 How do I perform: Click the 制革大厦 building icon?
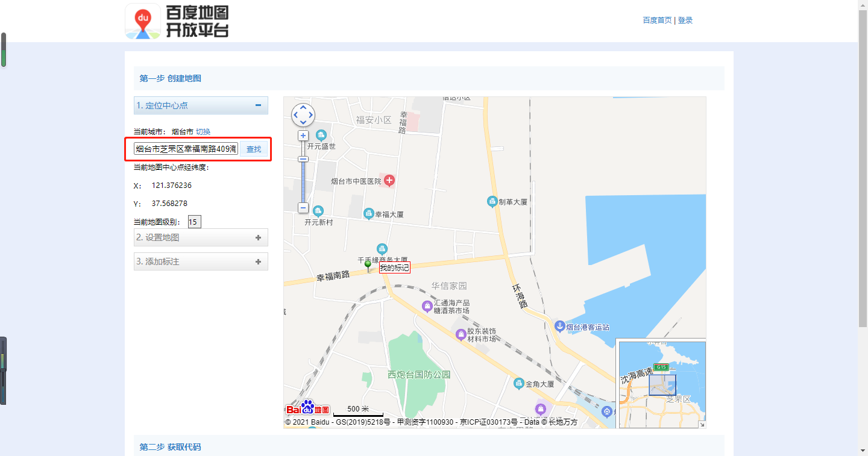(492, 202)
